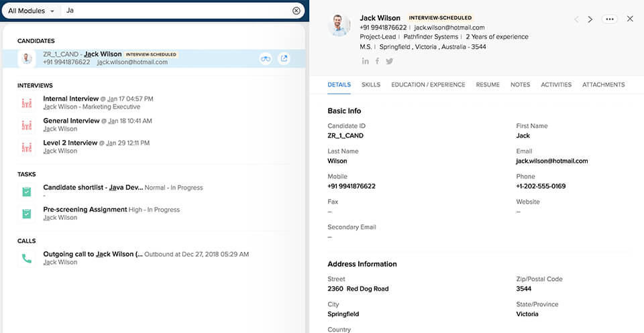This screenshot has height=333, width=644.
Task: Switch to the Skills tab
Action: (370, 85)
